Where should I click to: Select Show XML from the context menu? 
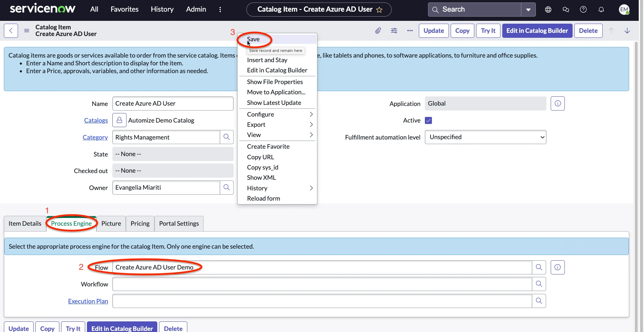261,177
